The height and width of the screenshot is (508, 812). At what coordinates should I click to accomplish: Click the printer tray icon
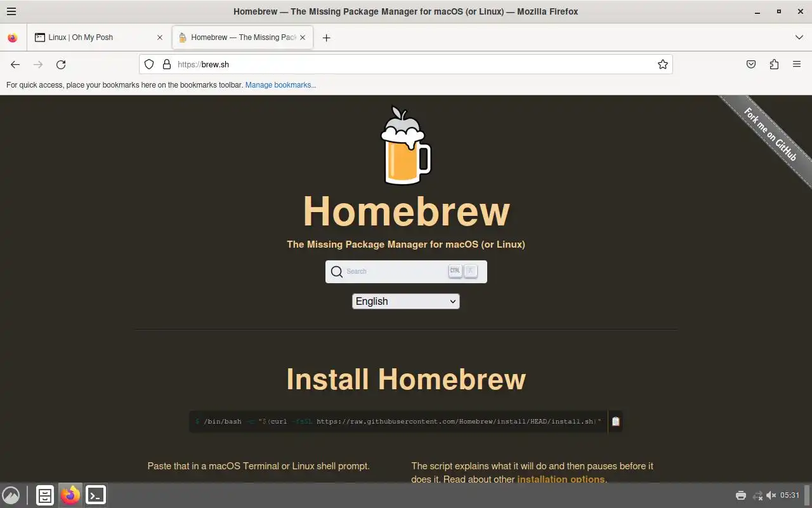tap(740, 495)
